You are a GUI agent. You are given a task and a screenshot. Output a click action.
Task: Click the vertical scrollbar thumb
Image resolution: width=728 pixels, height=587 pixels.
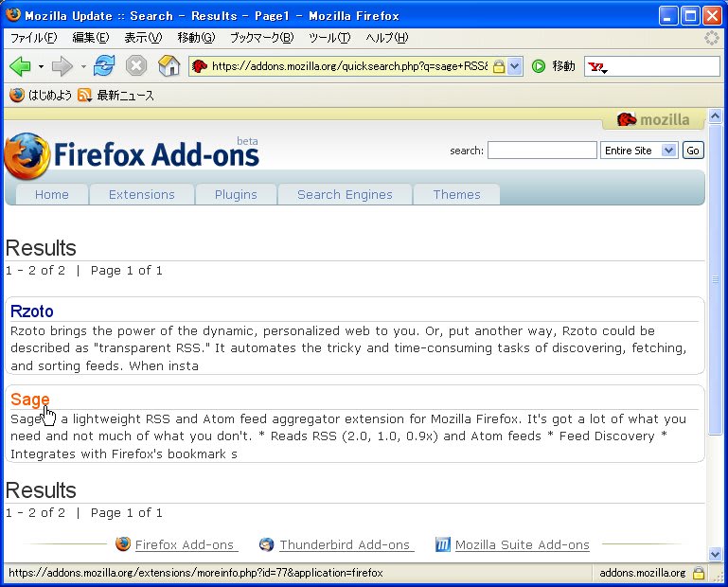tap(715, 278)
